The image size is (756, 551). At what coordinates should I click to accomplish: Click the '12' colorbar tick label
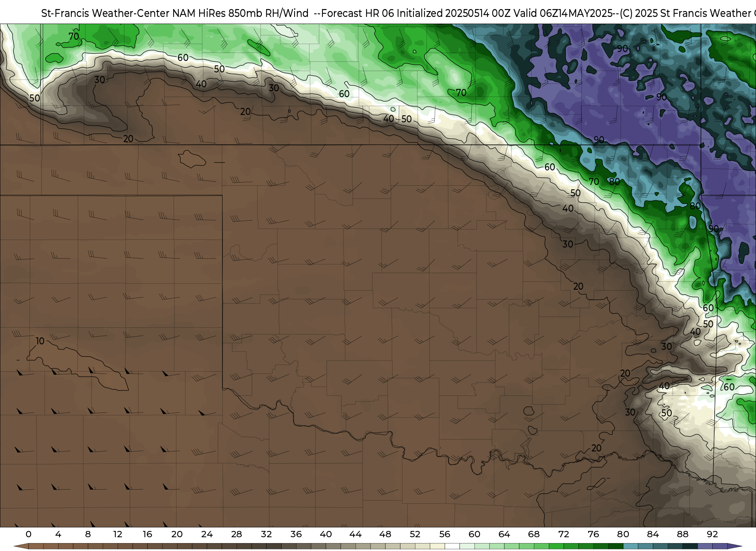[x=118, y=534]
